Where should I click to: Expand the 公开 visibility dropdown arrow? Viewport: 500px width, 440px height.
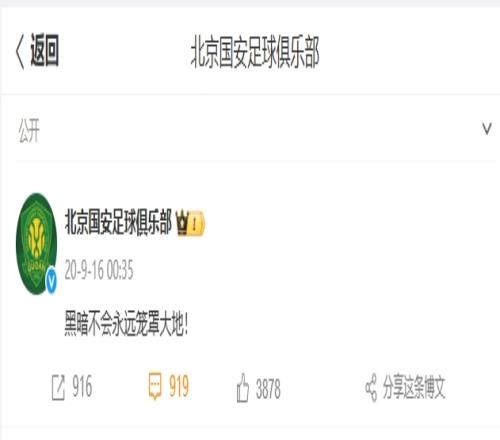click(487, 129)
